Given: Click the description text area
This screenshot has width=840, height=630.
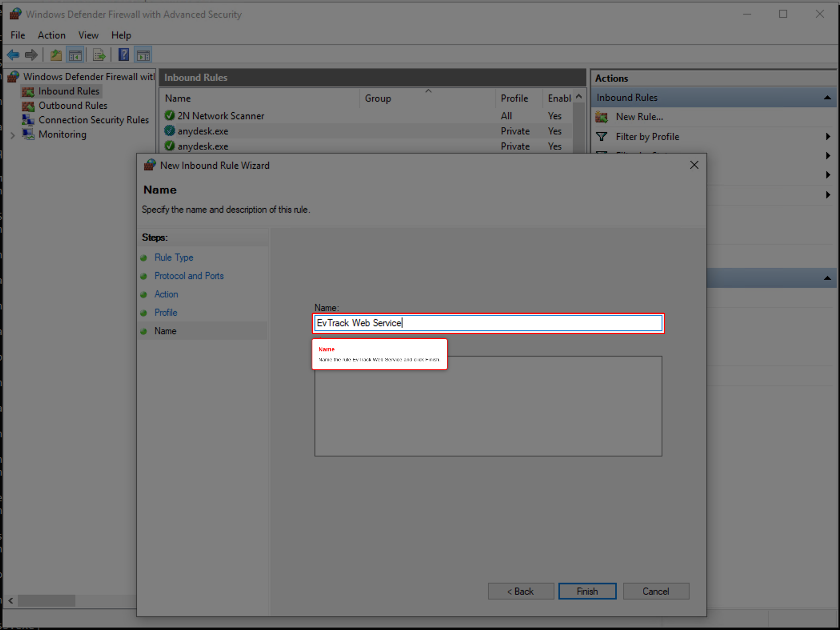Looking at the screenshot, I should [x=488, y=406].
